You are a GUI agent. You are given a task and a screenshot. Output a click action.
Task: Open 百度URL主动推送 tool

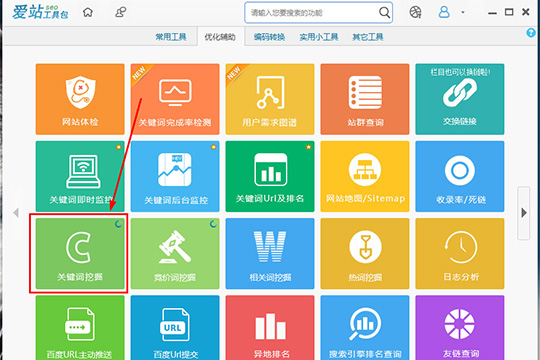tap(80, 328)
